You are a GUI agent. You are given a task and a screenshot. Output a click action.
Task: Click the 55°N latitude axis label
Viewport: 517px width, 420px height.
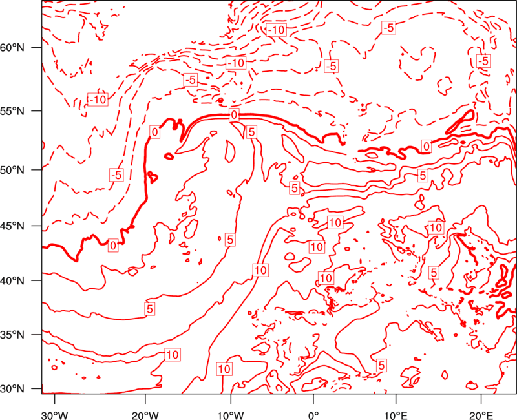click(x=12, y=111)
